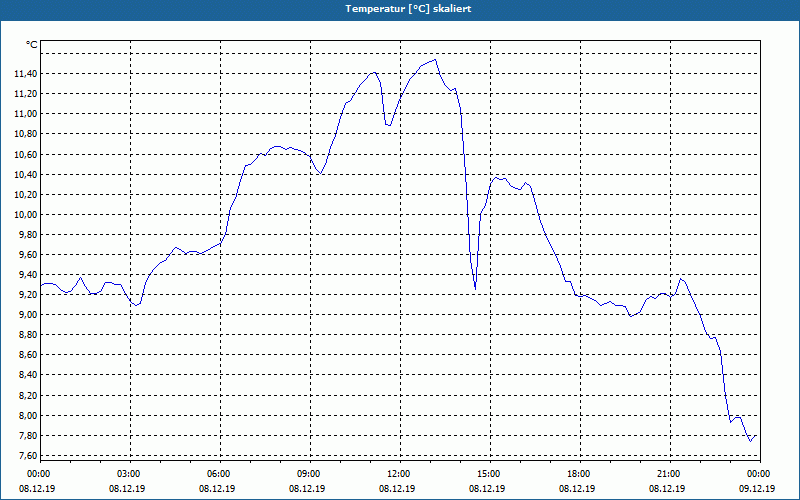The image size is (800, 500).
Task: Select the 9,20 axis value
Action: click(28, 294)
